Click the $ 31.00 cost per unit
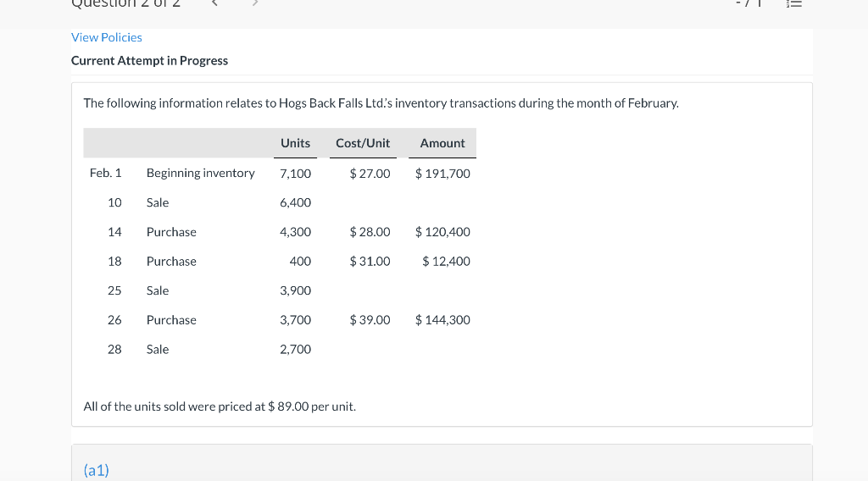868x481 pixels. (x=370, y=262)
